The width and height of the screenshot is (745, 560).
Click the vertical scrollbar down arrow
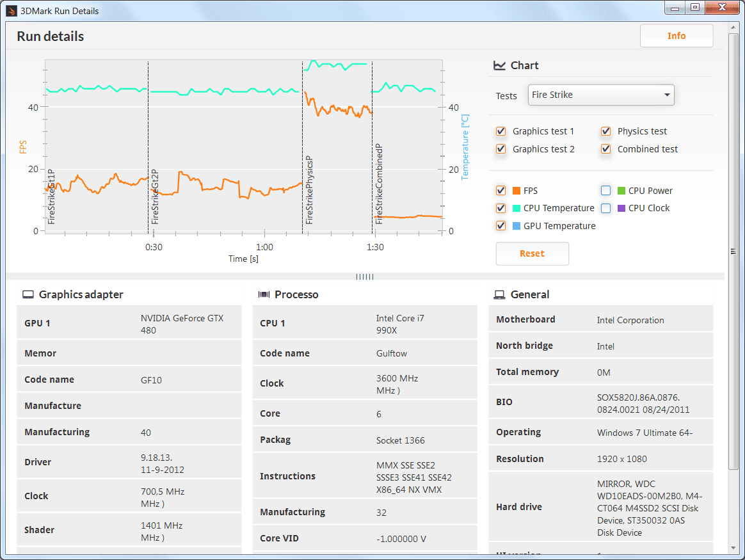(x=733, y=548)
